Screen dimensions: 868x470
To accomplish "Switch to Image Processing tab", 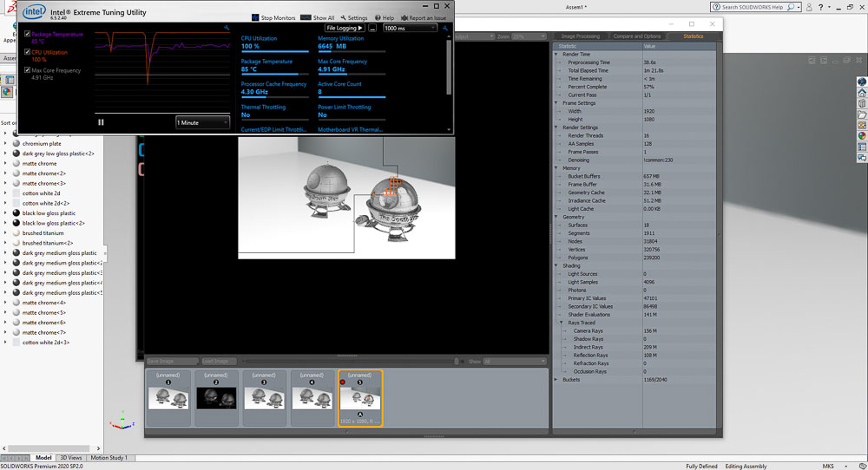I will pyautogui.click(x=580, y=36).
